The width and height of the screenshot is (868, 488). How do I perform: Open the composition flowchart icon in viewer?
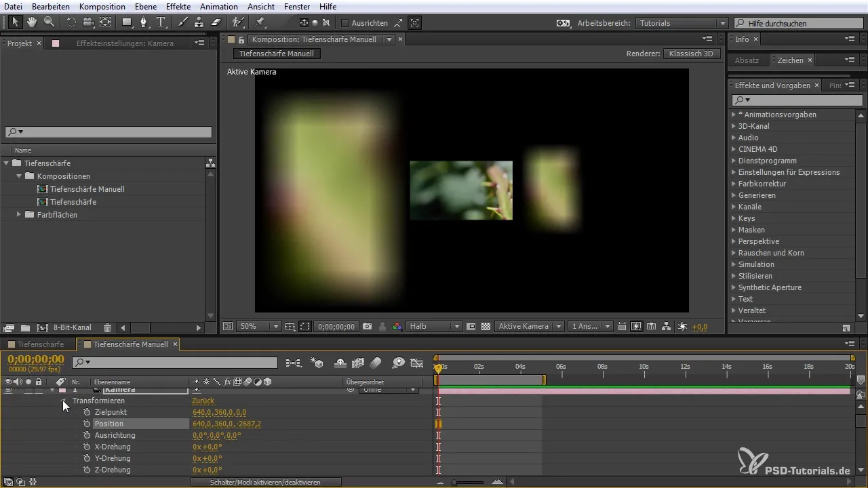point(666,326)
